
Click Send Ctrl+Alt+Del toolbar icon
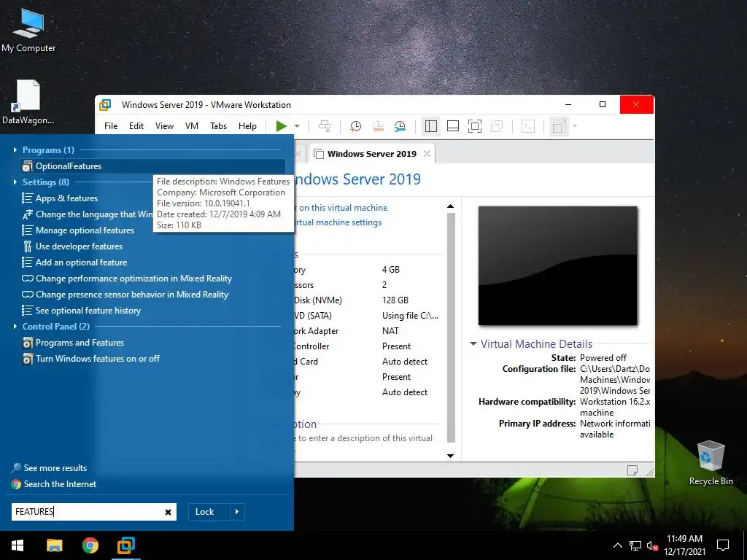click(x=325, y=126)
